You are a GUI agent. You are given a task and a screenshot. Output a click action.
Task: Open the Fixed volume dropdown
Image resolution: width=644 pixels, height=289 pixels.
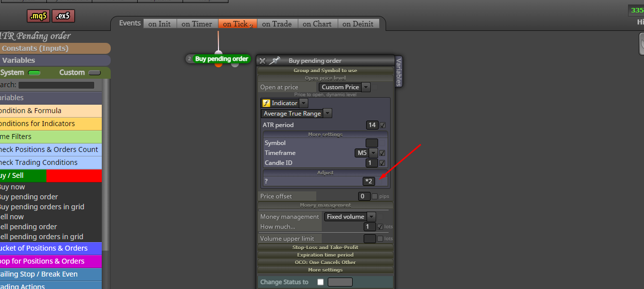350,217
